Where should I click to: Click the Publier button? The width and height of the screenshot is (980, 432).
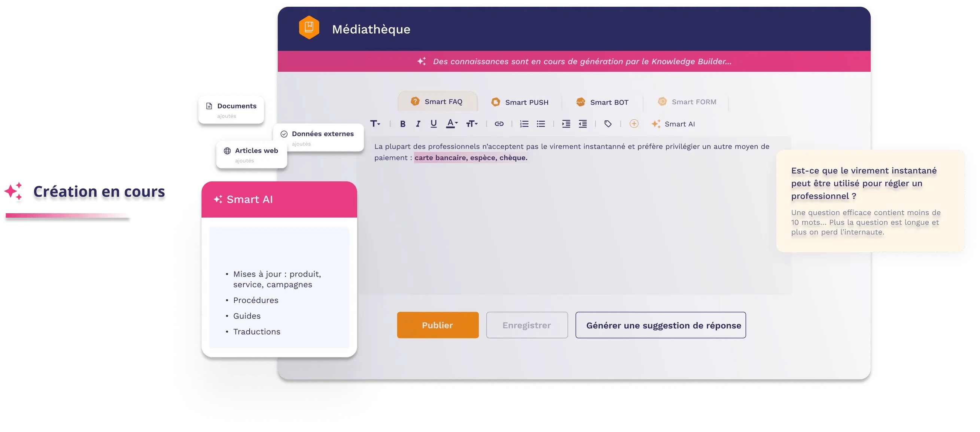438,325
